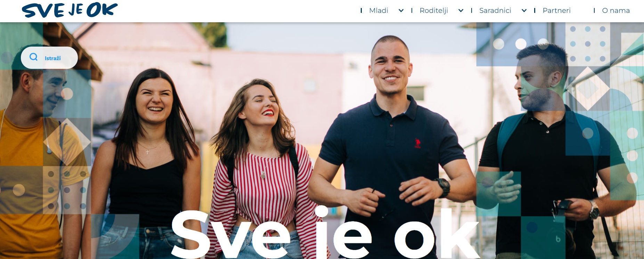The height and width of the screenshot is (259, 644).
Task: Open the Roditelji menu item
Action: tap(434, 10)
